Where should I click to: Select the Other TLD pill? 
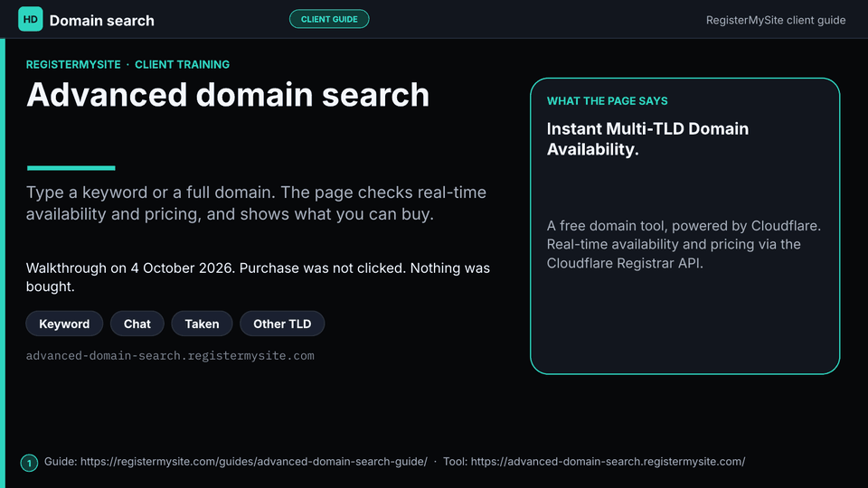pos(282,324)
